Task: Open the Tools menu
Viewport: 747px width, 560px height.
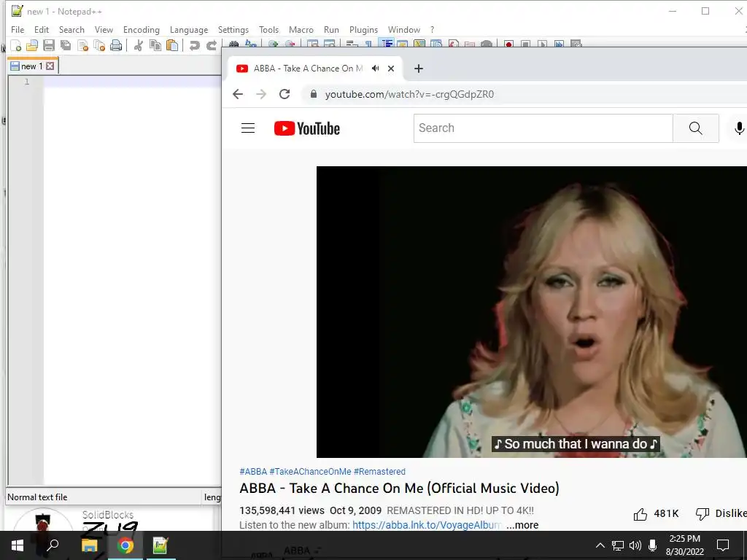Action: [x=268, y=29]
